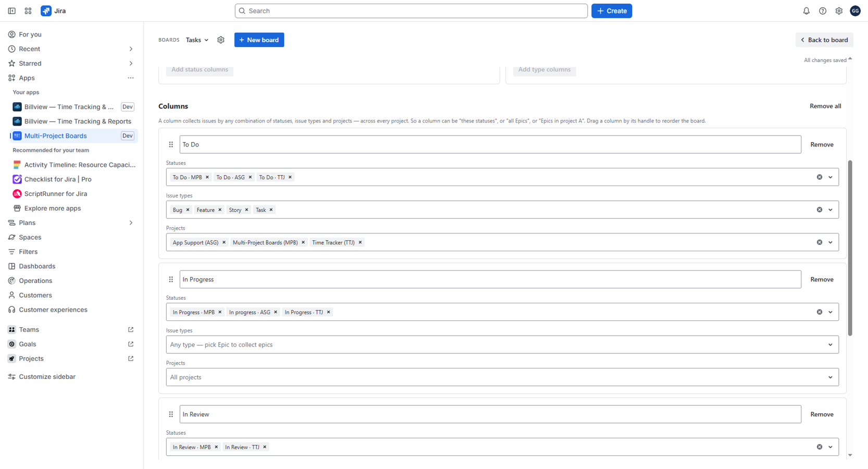Viewport: 868px width, 469px height.
Task: Expand the Starred section
Action: (131, 64)
